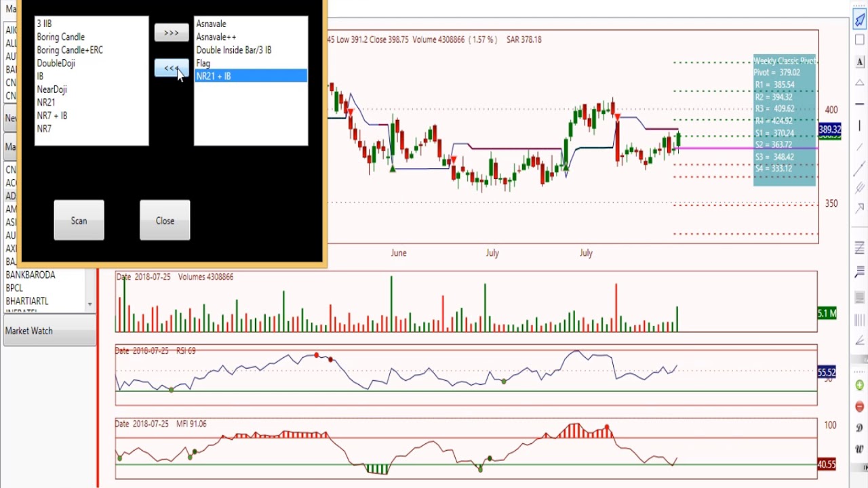The width and height of the screenshot is (868, 488).
Task: Select 'NR7' scan item in left list
Action: coord(92,129)
